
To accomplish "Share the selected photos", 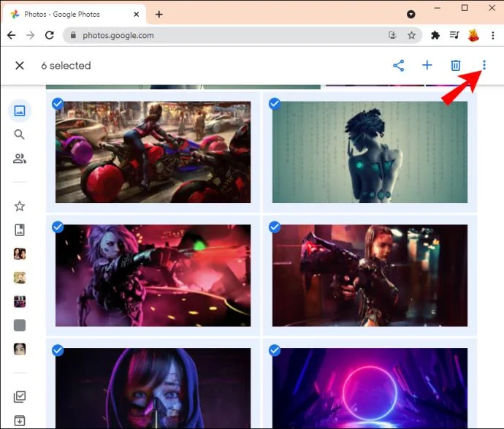I will 399,66.
